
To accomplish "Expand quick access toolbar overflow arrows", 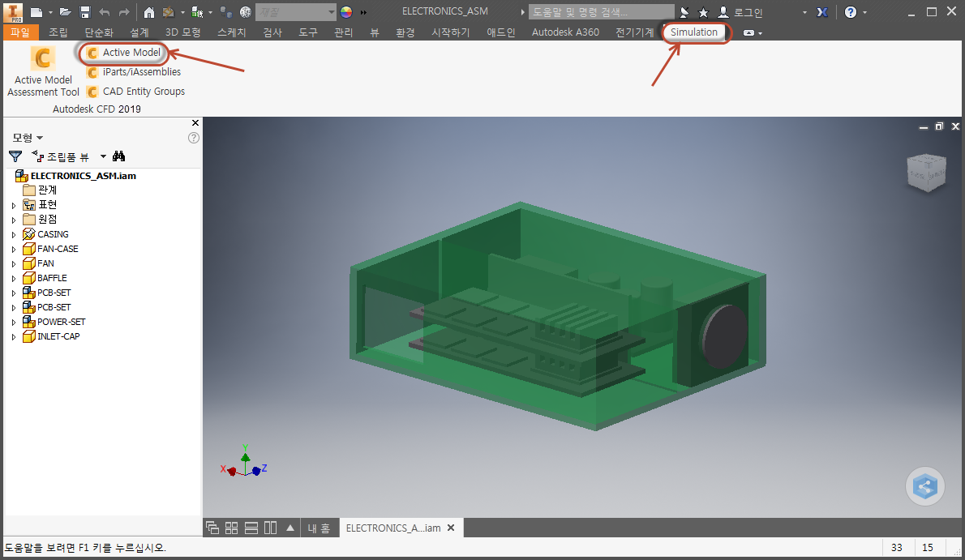I will pyautogui.click(x=363, y=12).
